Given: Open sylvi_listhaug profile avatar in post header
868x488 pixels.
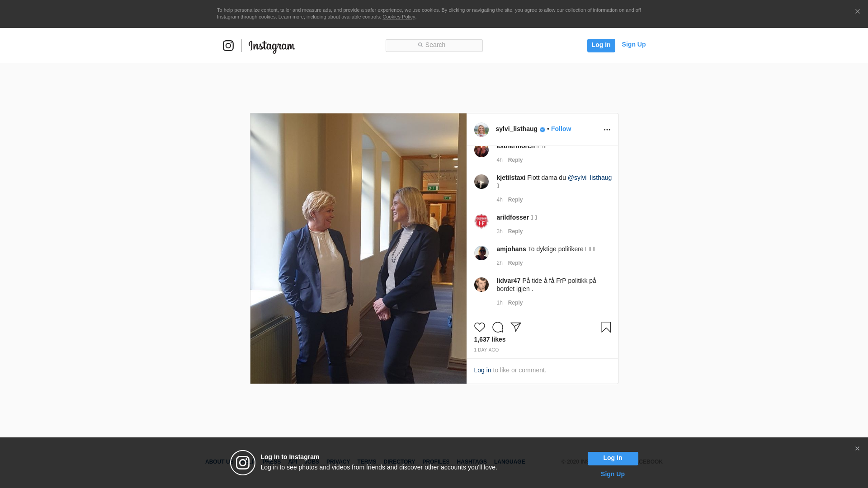Looking at the screenshot, I should coord(481,130).
